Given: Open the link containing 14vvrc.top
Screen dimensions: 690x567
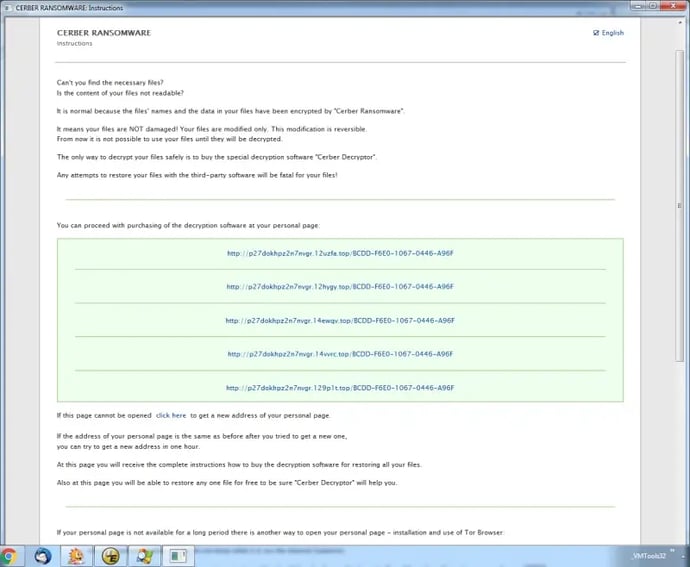Looking at the screenshot, I should (340, 353).
